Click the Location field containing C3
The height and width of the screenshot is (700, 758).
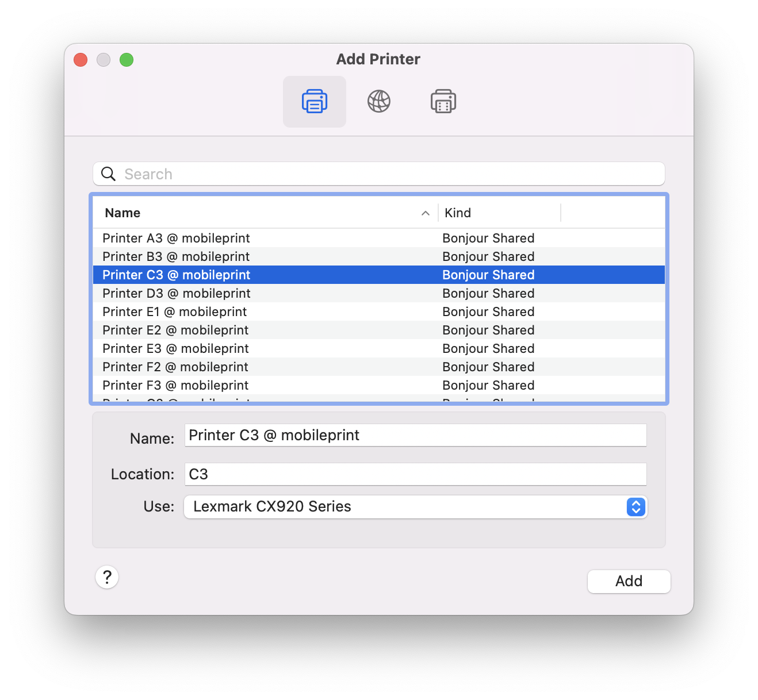415,474
